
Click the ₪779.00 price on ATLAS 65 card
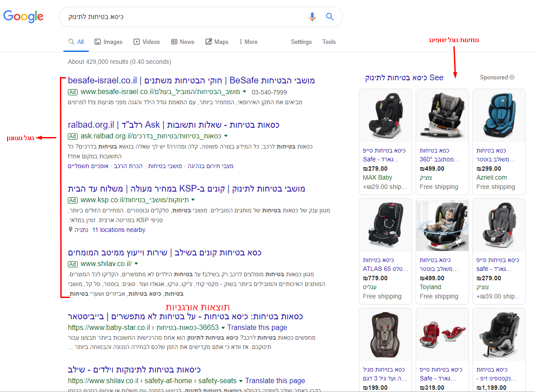375,278
